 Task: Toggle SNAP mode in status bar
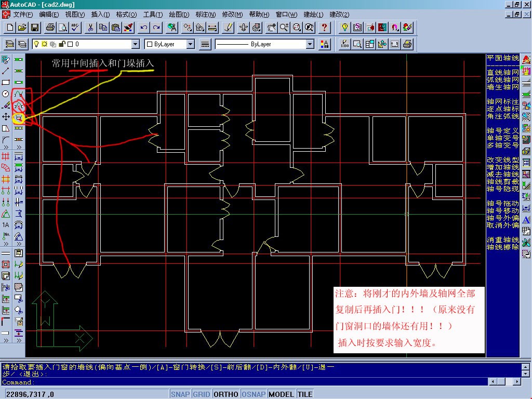[x=180, y=394]
